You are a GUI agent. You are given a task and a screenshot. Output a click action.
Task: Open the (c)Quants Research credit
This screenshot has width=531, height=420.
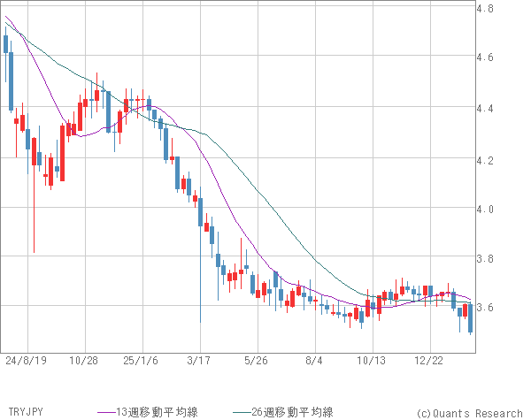469,413
